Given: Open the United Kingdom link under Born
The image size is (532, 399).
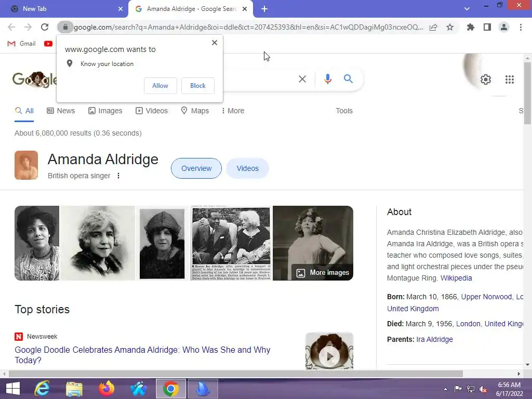Looking at the screenshot, I should pyautogui.click(x=413, y=309).
